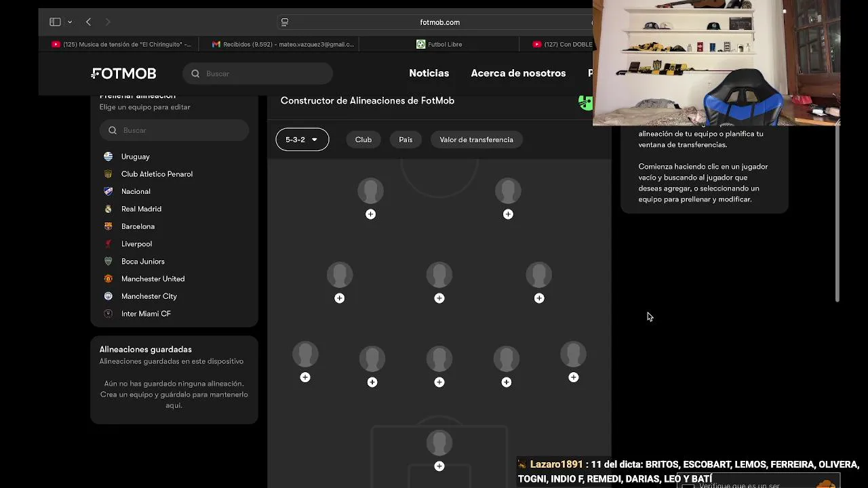
Task: Add player to center midfielder slot
Action: click(x=439, y=298)
